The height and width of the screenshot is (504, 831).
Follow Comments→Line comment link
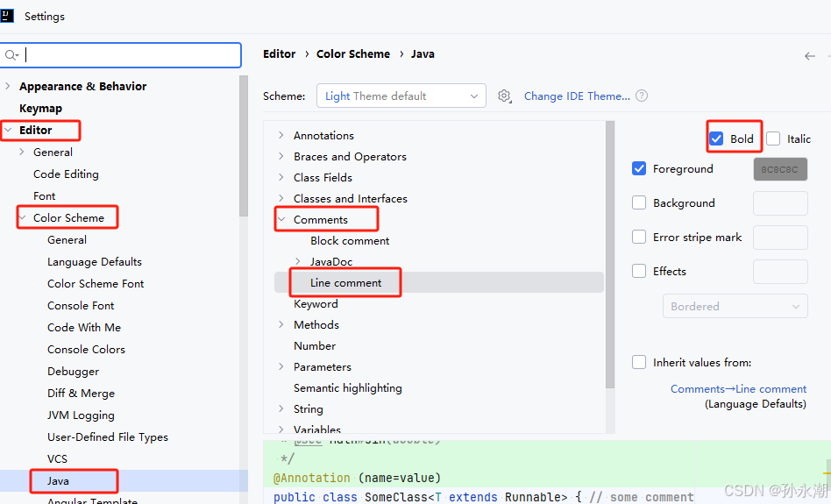pyautogui.click(x=738, y=388)
